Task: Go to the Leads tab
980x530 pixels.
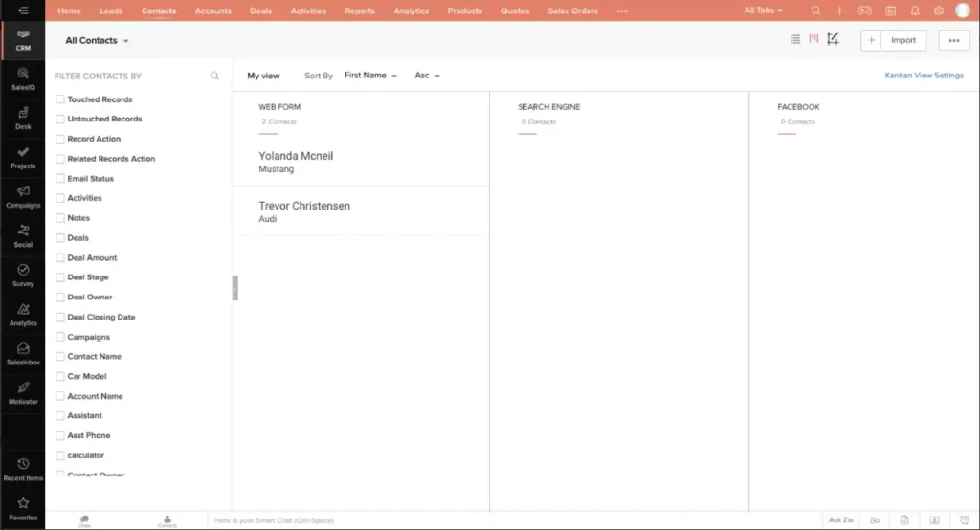Action: 111,11
